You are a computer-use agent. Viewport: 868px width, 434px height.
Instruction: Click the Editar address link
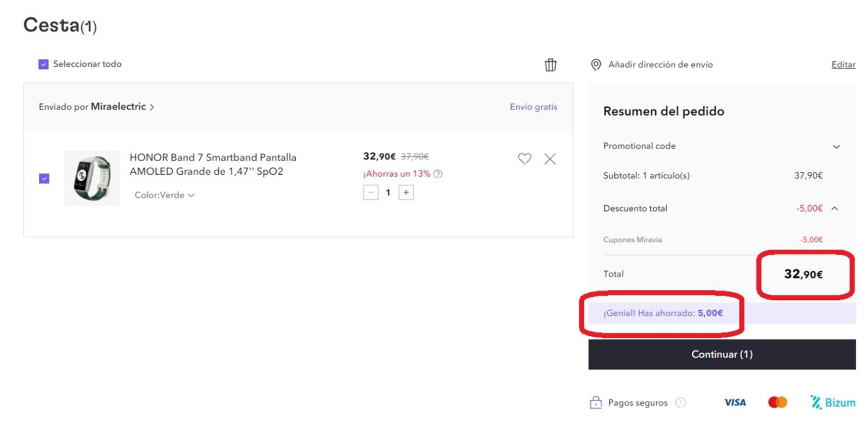843,65
